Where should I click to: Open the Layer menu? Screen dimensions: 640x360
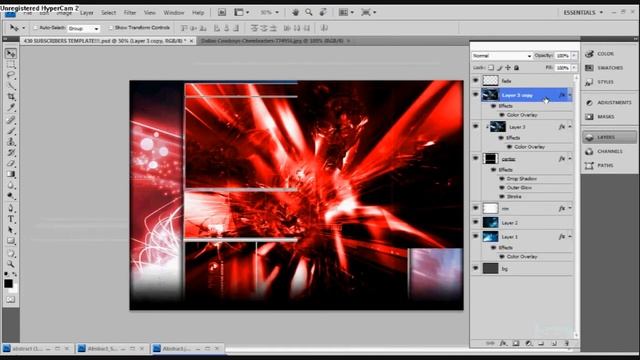(x=87, y=13)
